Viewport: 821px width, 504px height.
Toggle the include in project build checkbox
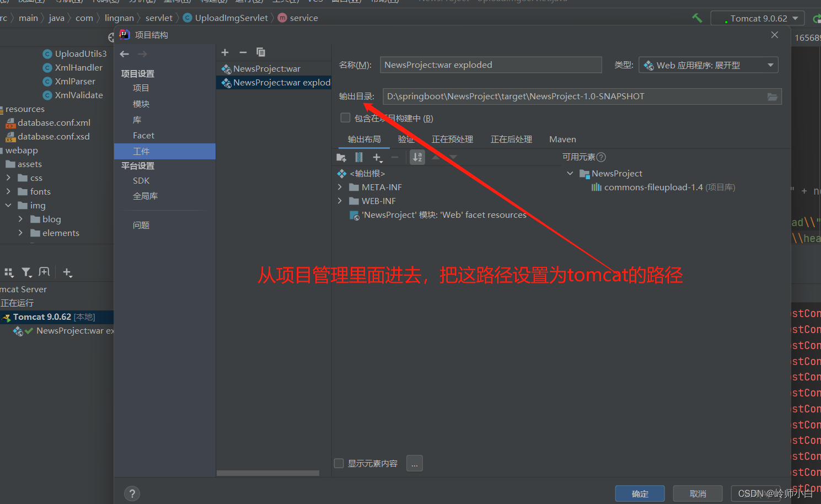pos(346,118)
